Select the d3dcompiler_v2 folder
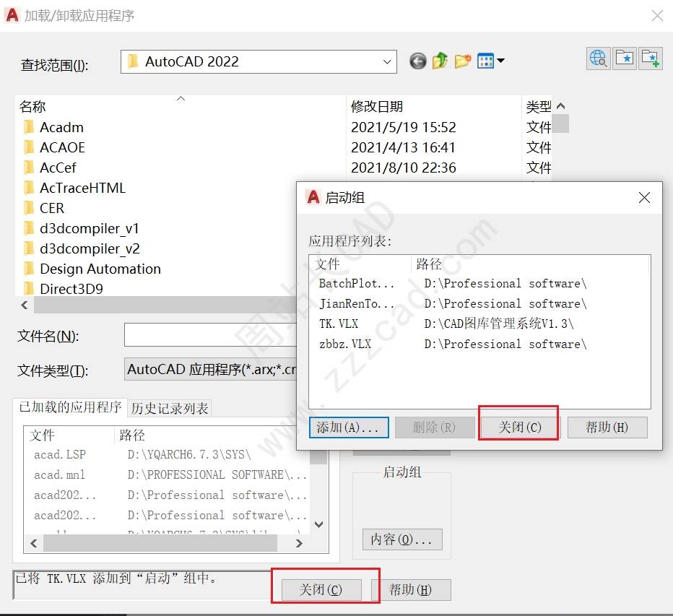 [90, 248]
